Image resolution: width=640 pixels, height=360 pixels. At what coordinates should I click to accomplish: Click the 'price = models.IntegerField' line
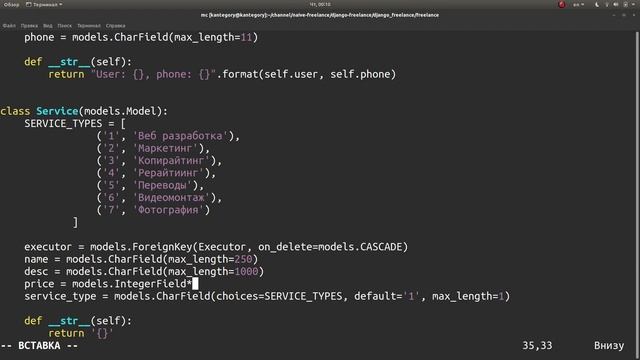111,284
